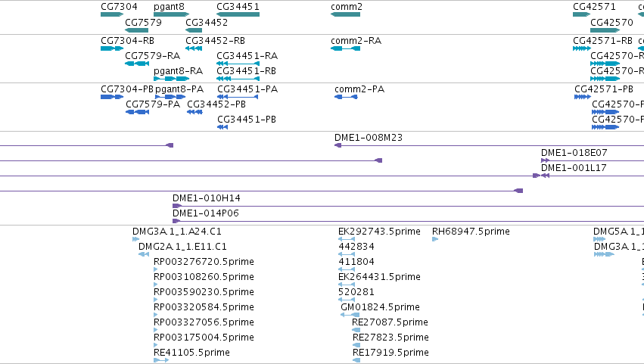Click EST GM01824.5prime
The height and width of the screenshot is (364, 644).
point(380,307)
